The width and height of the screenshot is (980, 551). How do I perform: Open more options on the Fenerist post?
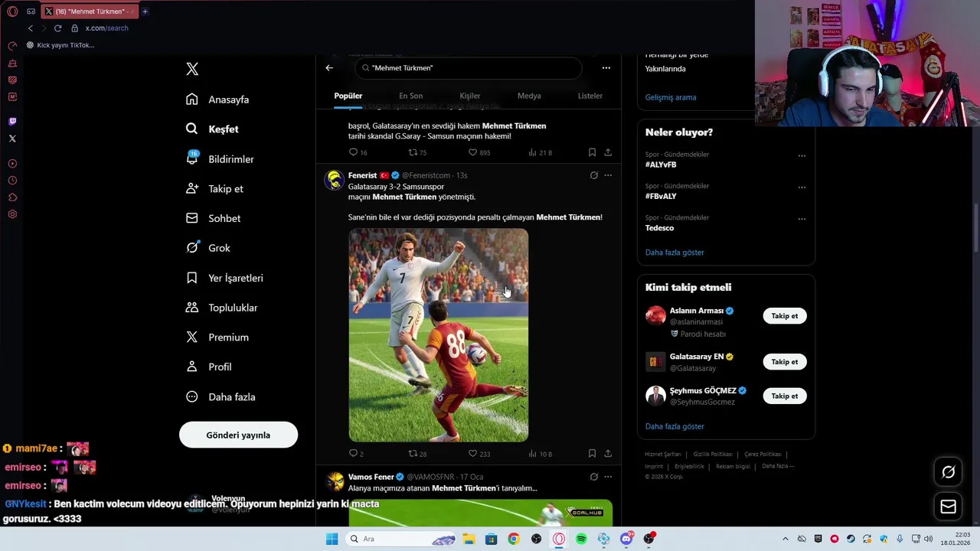click(608, 175)
